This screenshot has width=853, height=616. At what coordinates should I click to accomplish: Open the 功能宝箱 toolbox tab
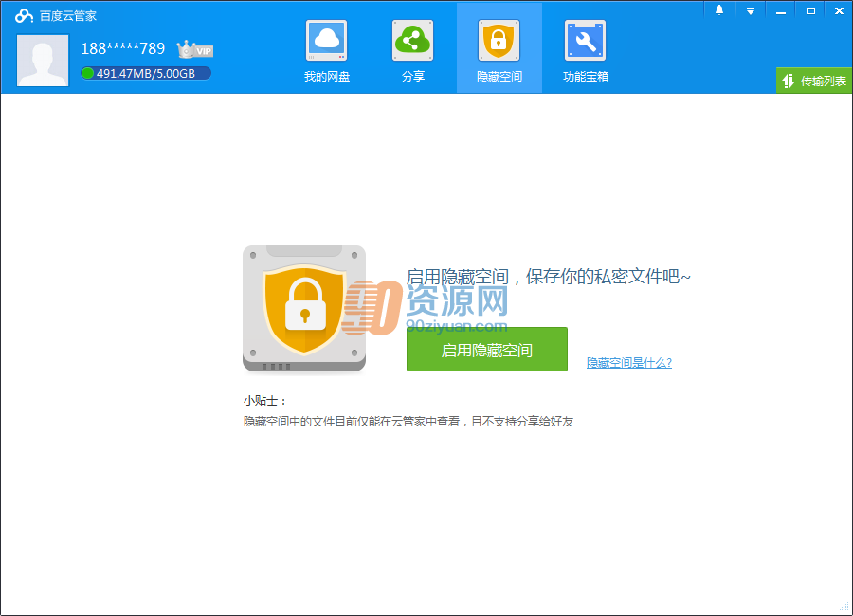(586, 50)
